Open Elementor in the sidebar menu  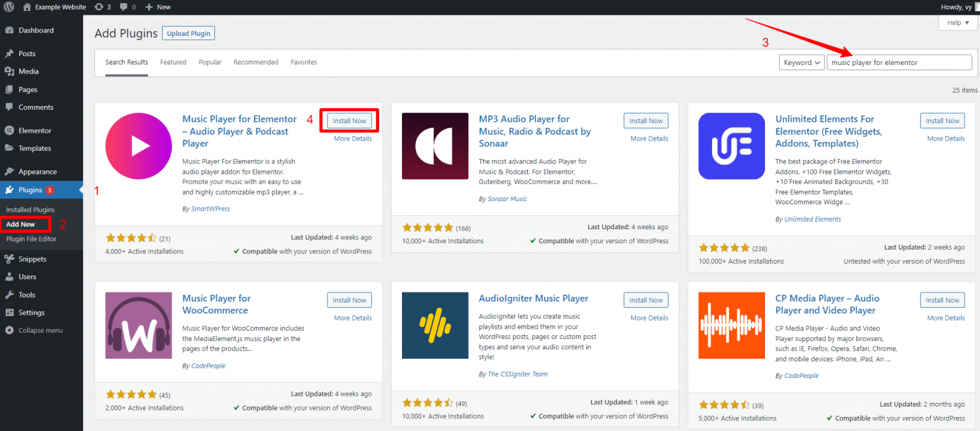click(34, 130)
